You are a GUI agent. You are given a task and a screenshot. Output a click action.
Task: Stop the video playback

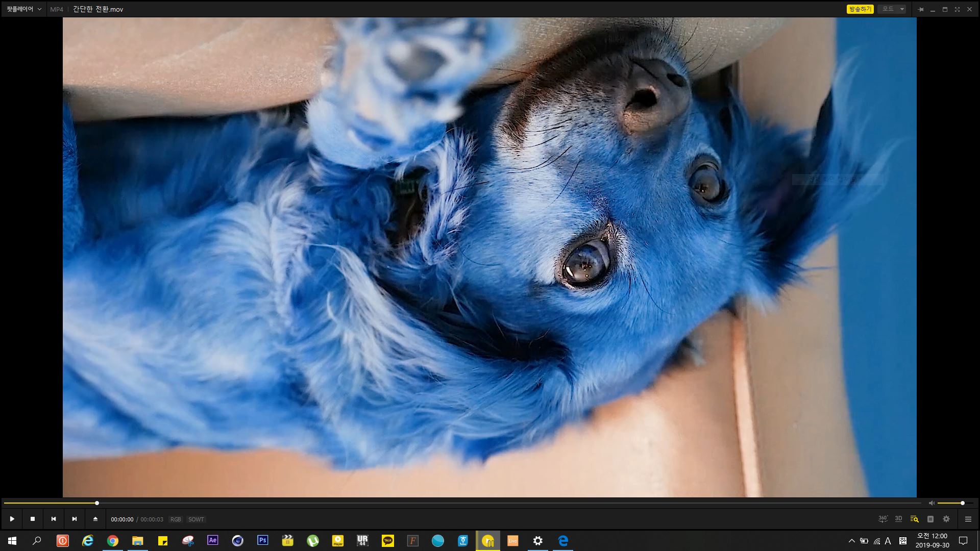coord(33,519)
